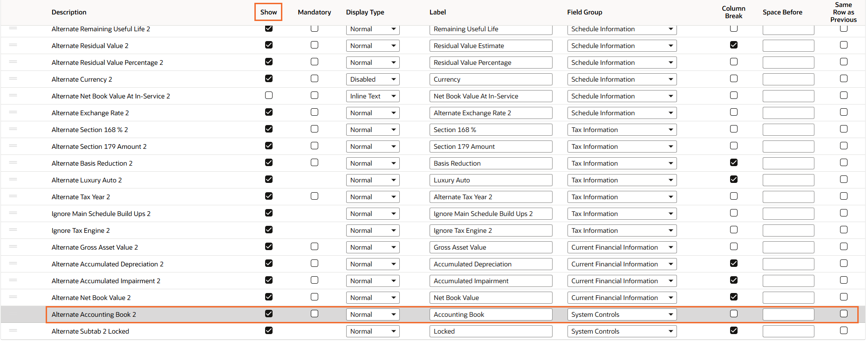
Task: Enable Show for Alternate Net Book Value At In-Service 2
Action: pos(269,96)
